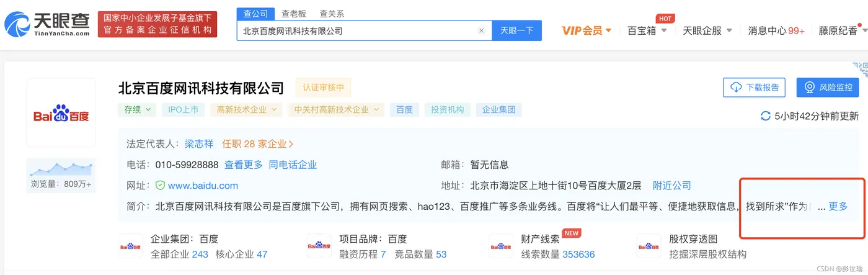Expand the 百宝箱 menu
The width and height of the screenshot is (868, 275).
point(647,30)
